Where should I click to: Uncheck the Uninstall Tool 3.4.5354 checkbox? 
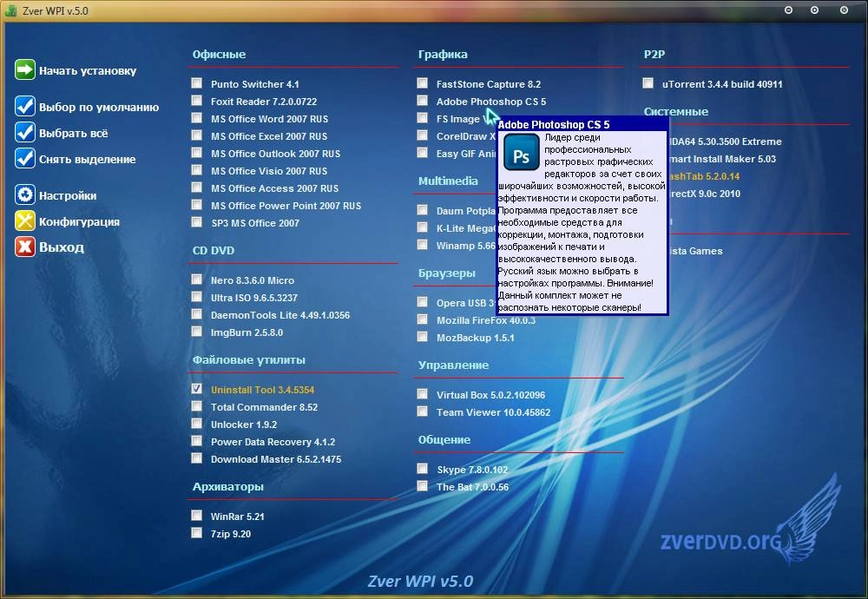pyautogui.click(x=196, y=389)
